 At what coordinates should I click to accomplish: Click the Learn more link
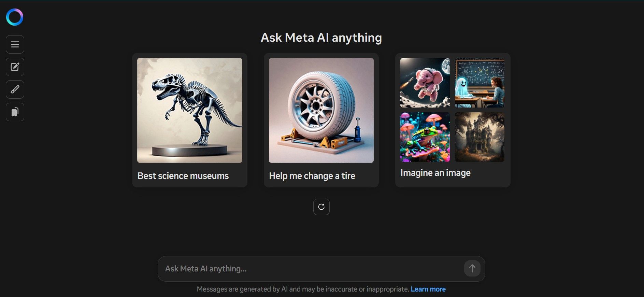(x=428, y=289)
